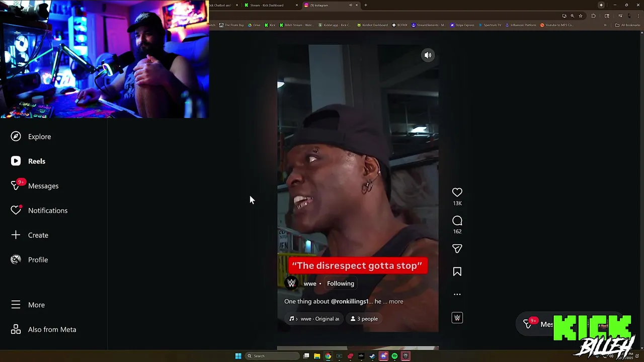Expand hidden bookmarks chevron

tap(605, 25)
